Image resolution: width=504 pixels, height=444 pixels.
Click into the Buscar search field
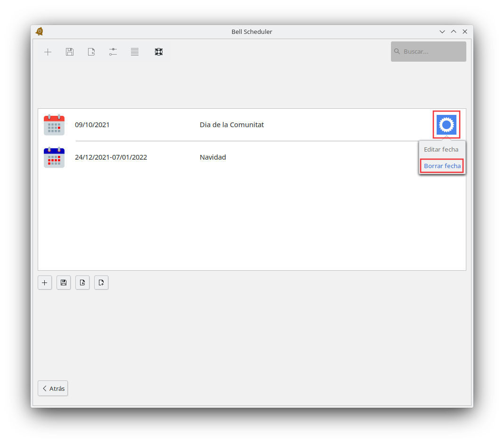pyautogui.click(x=432, y=52)
